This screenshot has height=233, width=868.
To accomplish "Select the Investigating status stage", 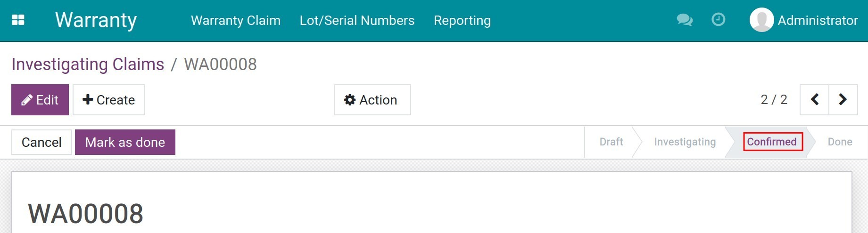I will (685, 142).
